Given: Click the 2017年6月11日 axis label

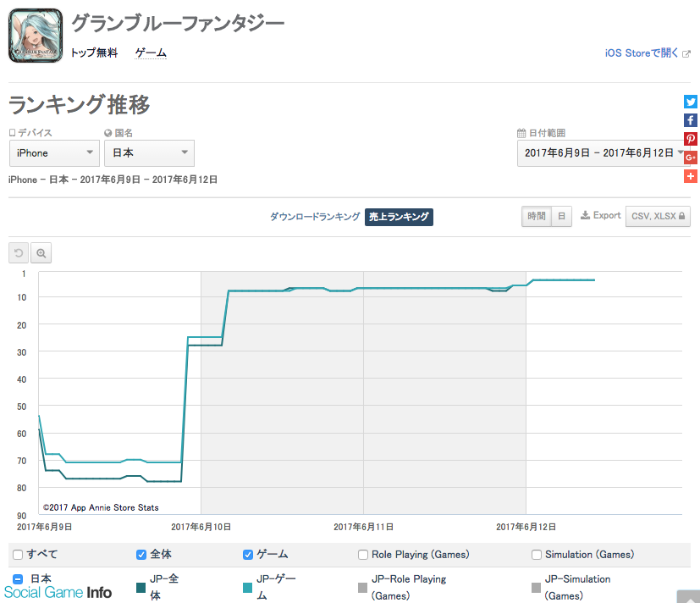Looking at the screenshot, I should click(363, 527).
